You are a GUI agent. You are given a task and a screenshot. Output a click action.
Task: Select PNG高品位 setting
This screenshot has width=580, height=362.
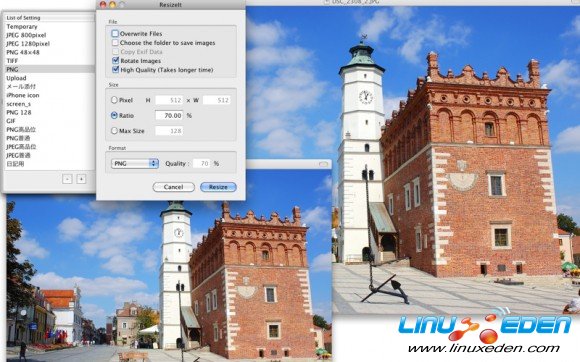(x=50, y=129)
